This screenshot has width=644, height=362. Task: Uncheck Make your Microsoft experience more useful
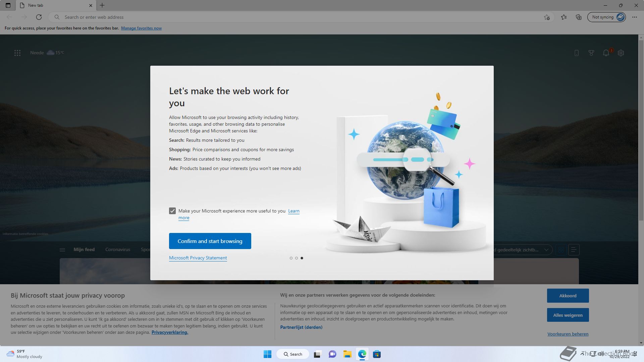pos(172,211)
